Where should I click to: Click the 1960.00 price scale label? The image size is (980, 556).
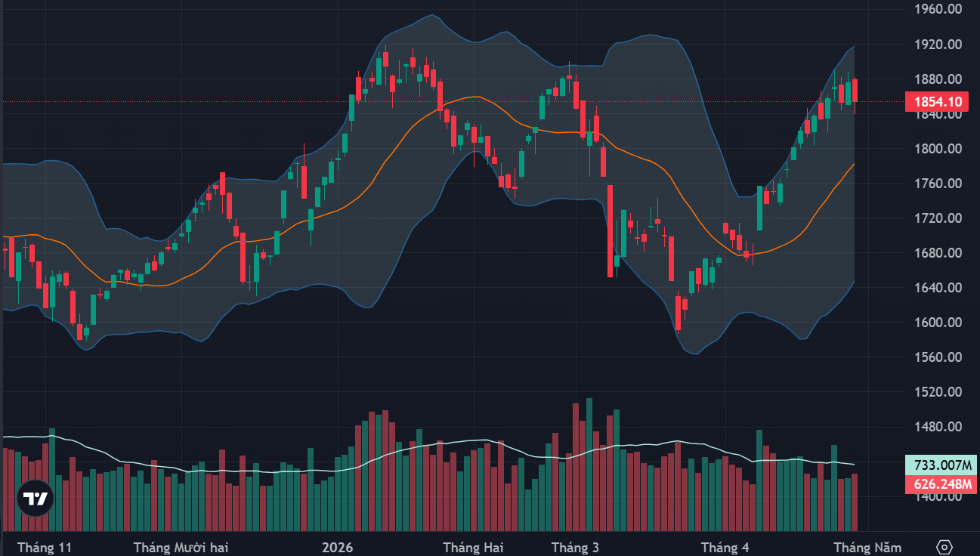pyautogui.click(x=937, y=10)
